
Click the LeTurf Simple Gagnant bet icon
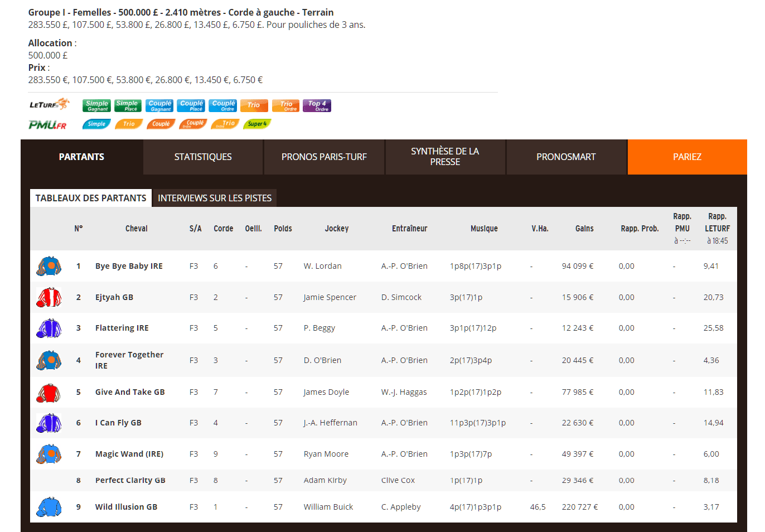pyautogui.click(x=97, y=106)
